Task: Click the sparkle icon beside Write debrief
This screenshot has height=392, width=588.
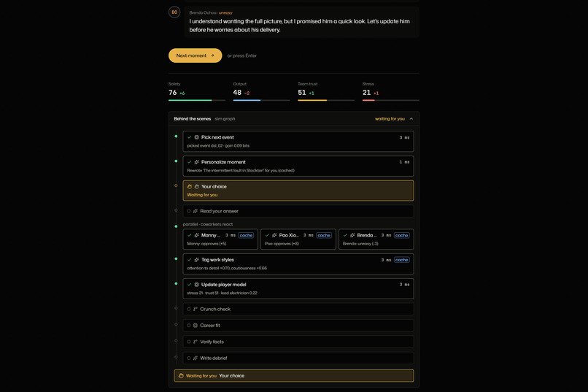Action: (x=196, y=358)
